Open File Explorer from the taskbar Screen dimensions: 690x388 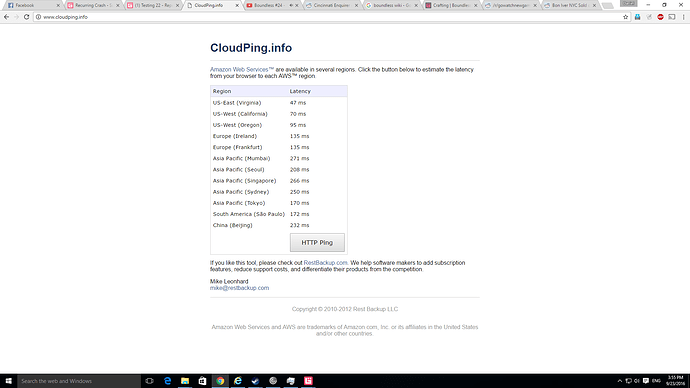(185, 381)
